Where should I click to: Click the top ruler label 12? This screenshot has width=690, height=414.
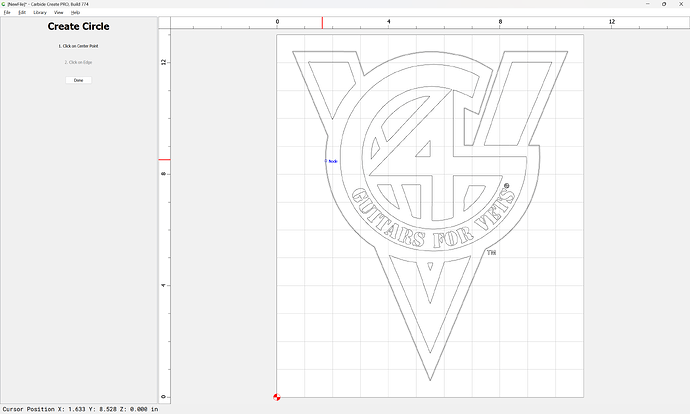click(612, 22)
